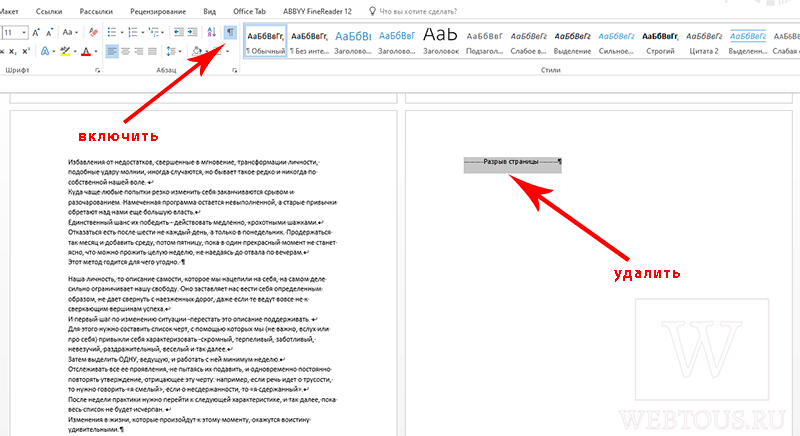Switch to the ABBYY FineReader 12 tab
The image size is (800, 436).
pos(317,11)
